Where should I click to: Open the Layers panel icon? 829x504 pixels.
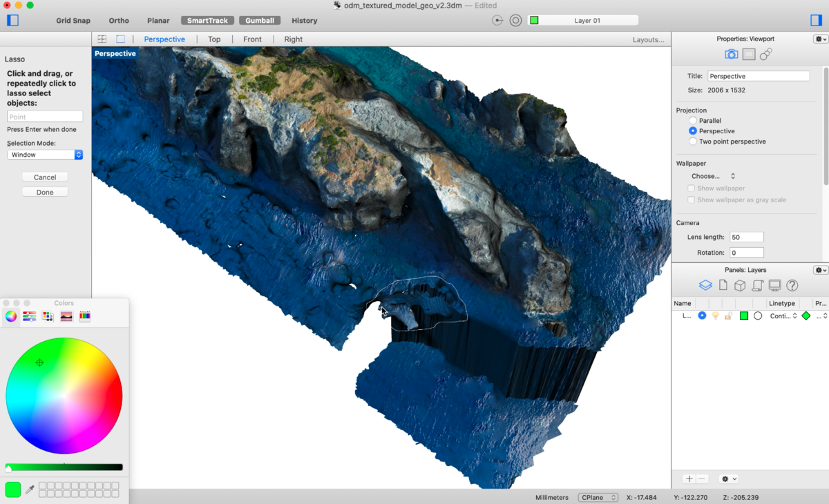[705, 285]
